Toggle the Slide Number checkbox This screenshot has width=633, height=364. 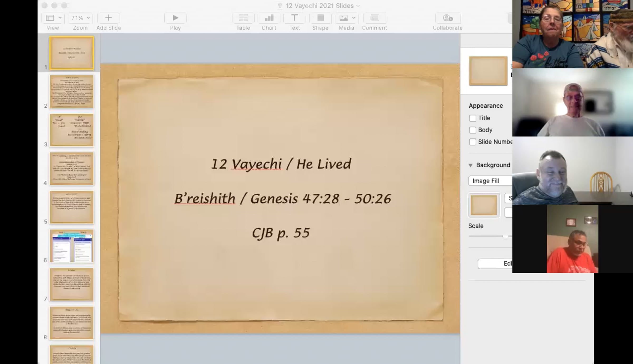click(x=473, y=142)
